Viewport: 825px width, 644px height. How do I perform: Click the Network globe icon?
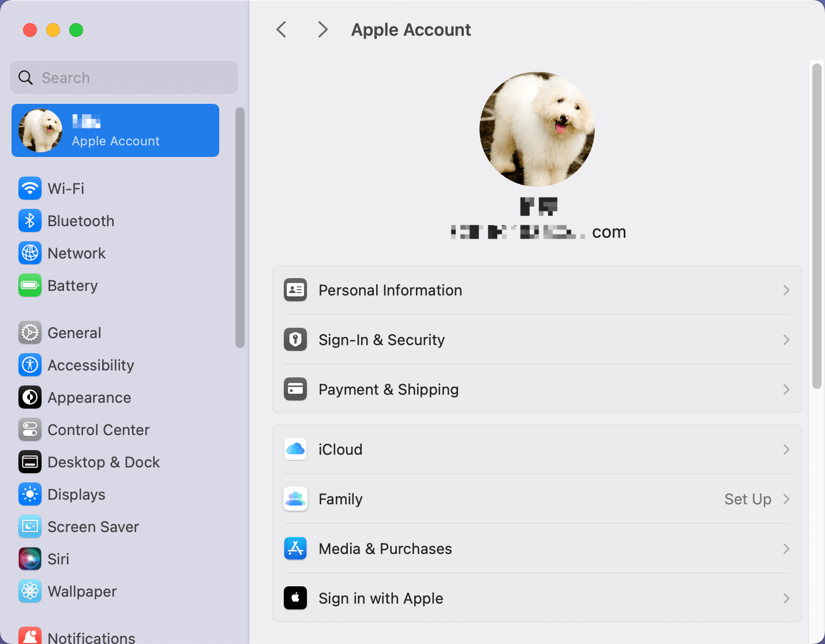pyautogui.click(x=30, y=253)
